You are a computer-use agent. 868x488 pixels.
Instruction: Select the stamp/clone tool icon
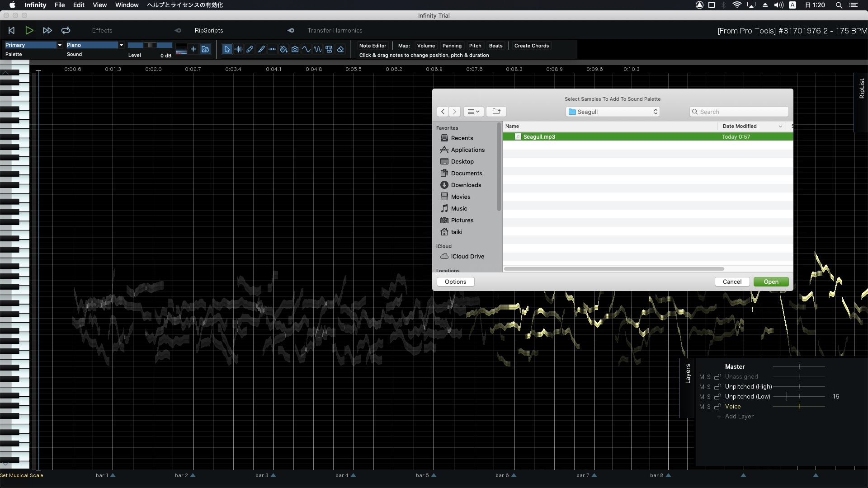[x=329, y=49]
